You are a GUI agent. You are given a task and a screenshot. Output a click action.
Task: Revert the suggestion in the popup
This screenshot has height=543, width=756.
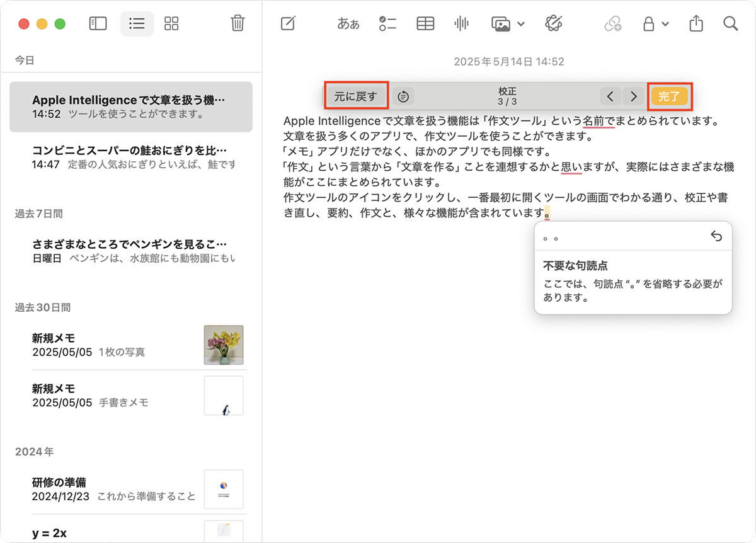pyautogui.click(x=716, y=236)
